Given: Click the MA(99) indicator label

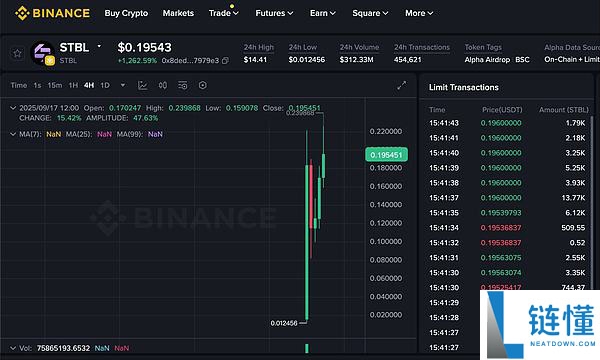Looking at the screenshot, I should click(x=130, y=134).
